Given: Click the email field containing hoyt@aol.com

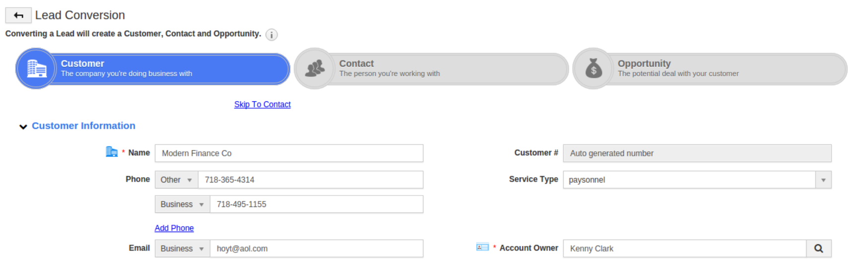Looking at the screenshot, I should click(x=316, y=249).
